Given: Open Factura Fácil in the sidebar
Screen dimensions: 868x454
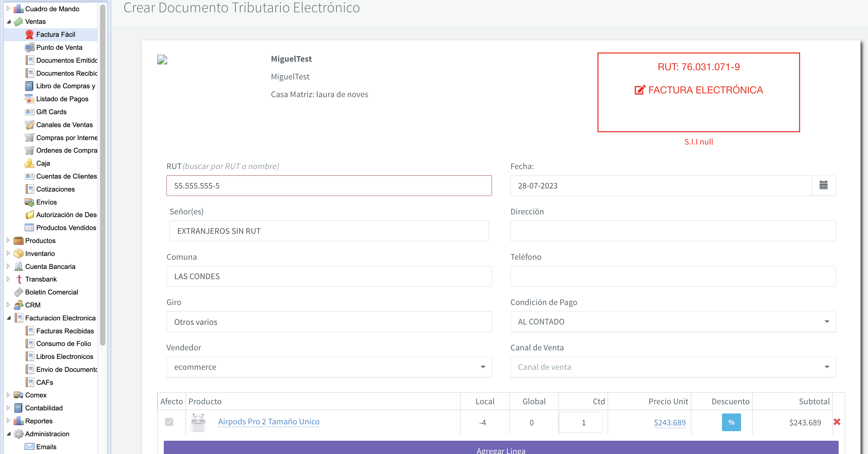Looking at the screenshot, I should click(x=56, y=34).
